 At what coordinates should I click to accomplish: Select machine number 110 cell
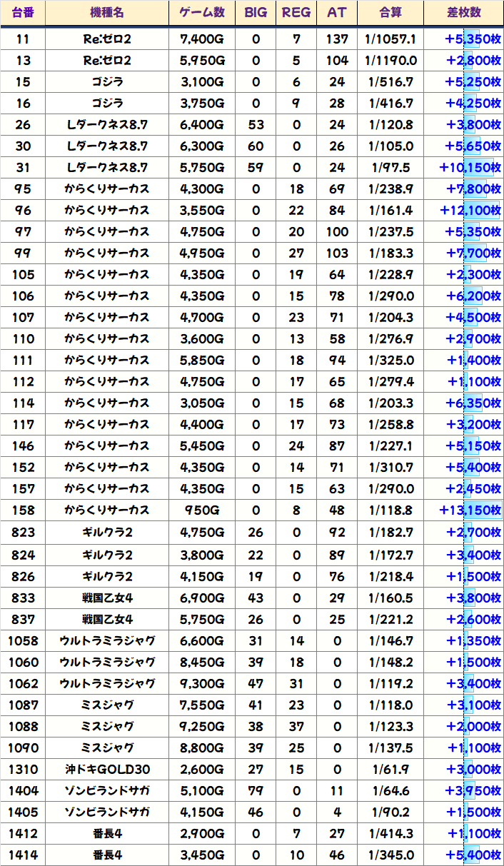(x=23, y=338)
